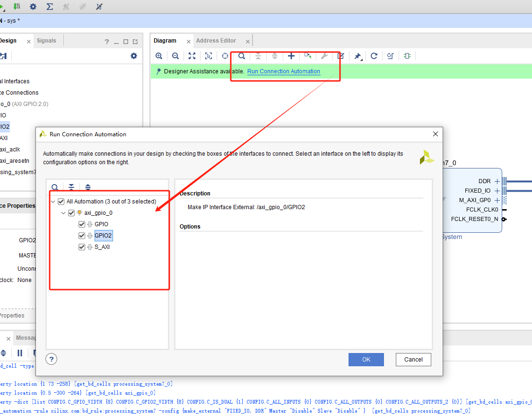Expand the DDR port on the block
Screen dimensions: 532x415
[497, 181]
